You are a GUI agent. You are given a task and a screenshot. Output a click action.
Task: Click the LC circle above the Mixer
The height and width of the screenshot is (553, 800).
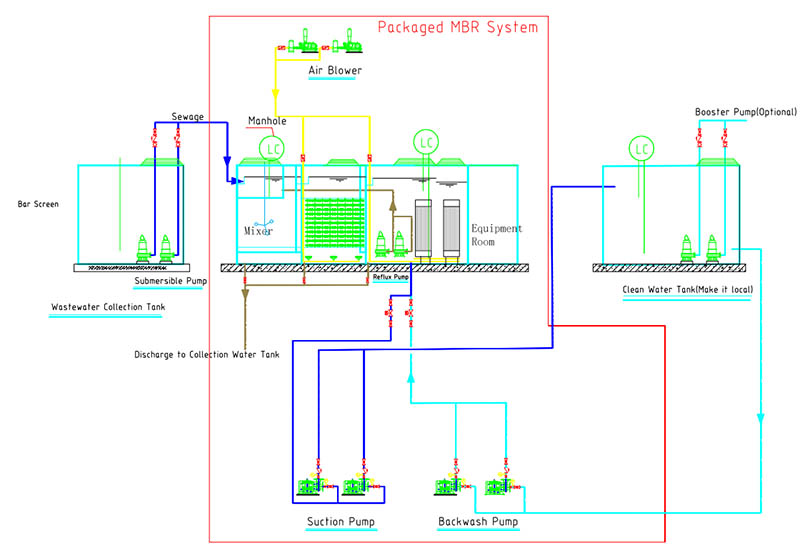click(271, 148)
